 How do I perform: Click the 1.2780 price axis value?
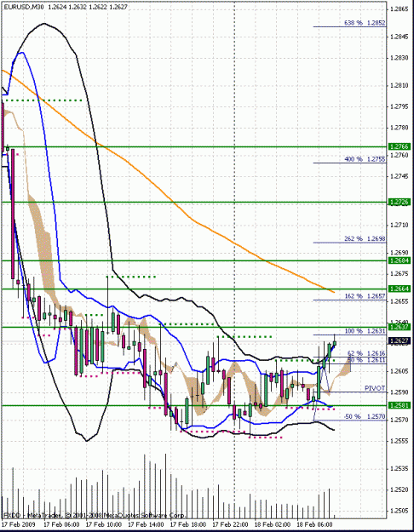coord(400,128)
